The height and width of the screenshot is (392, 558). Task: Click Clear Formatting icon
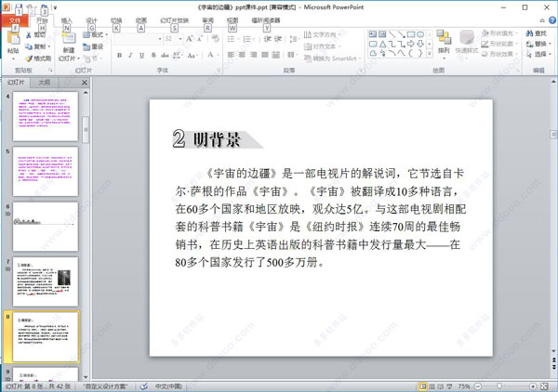coord(215,38)
